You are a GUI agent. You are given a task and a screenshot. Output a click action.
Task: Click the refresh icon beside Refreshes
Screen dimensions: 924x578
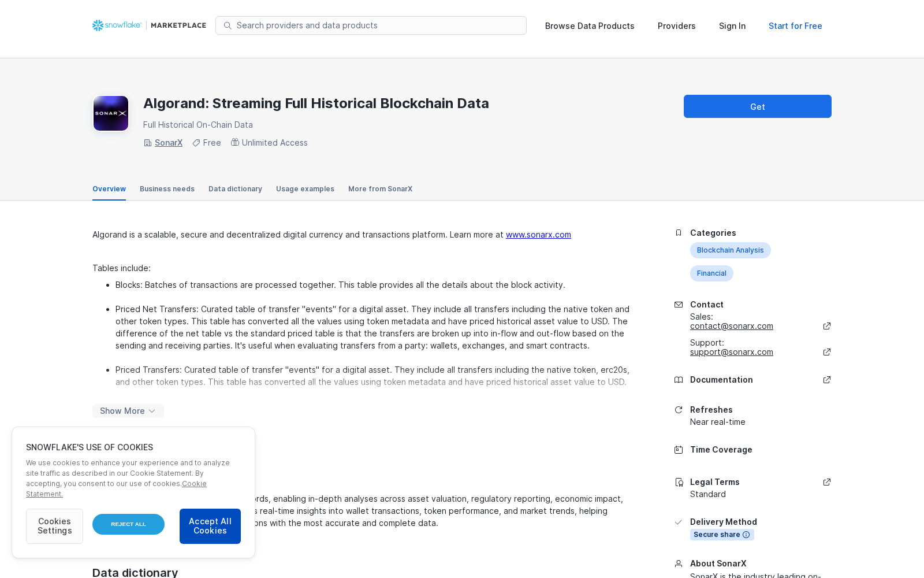[x=679, y=410]
